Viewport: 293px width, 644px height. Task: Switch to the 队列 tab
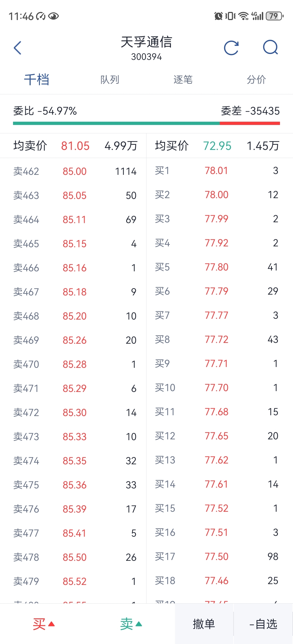tap(110, 80)
